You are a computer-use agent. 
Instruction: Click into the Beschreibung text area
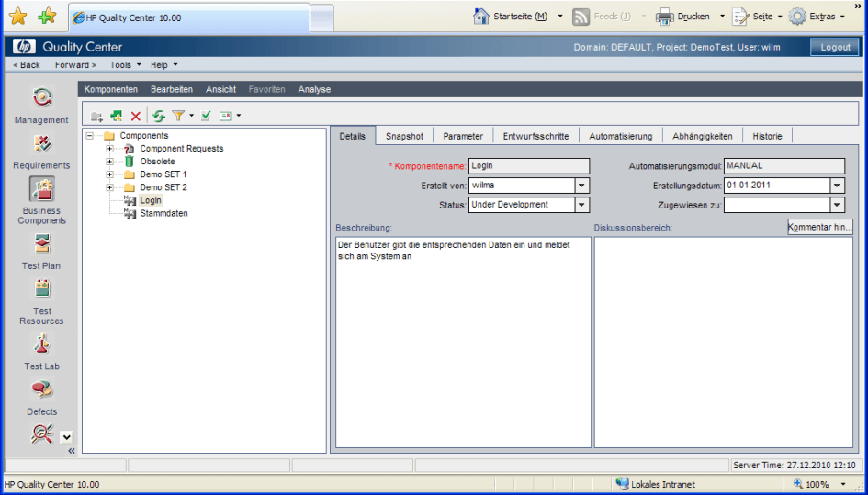click(x=463, y=342)
